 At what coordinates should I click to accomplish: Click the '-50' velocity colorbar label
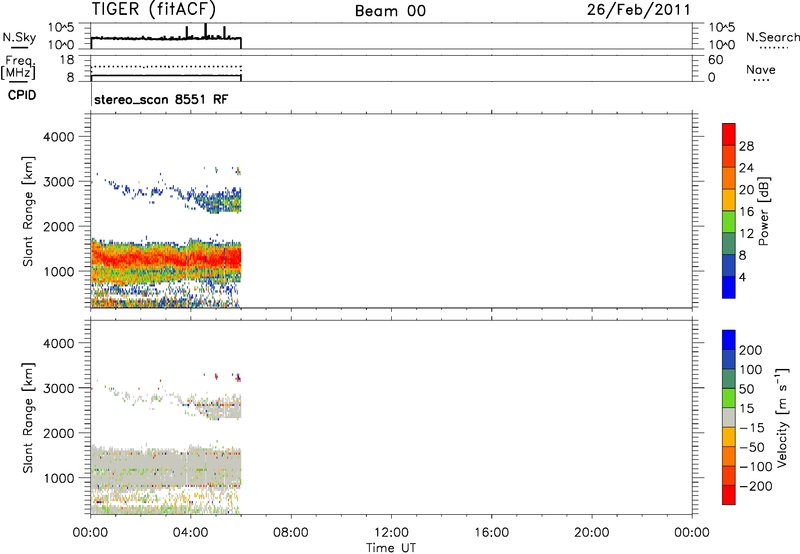pos(752,447)
